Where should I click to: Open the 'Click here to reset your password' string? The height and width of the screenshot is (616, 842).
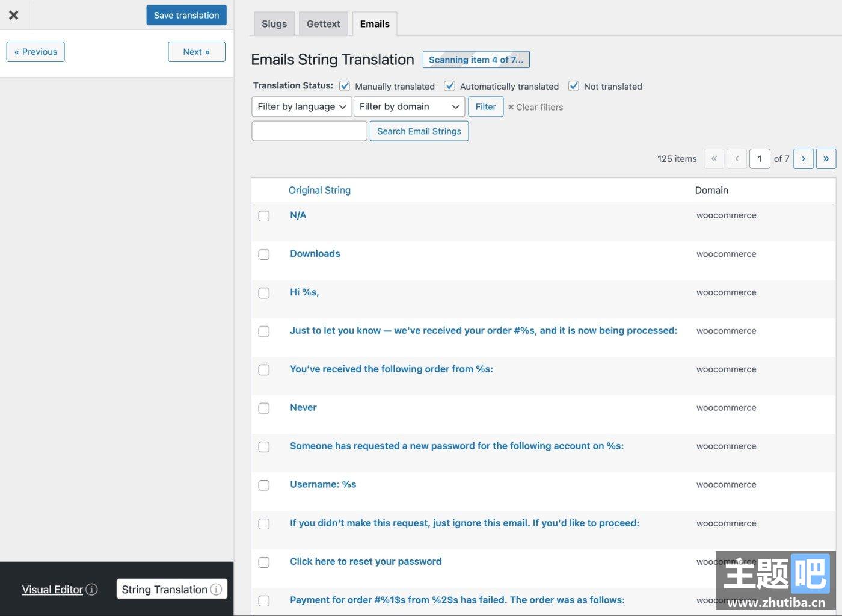point(365,561)
